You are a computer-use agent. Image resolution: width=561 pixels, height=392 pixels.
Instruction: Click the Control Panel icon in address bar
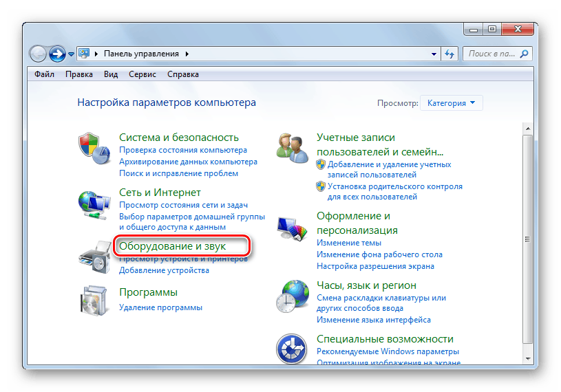click(84, 54)
